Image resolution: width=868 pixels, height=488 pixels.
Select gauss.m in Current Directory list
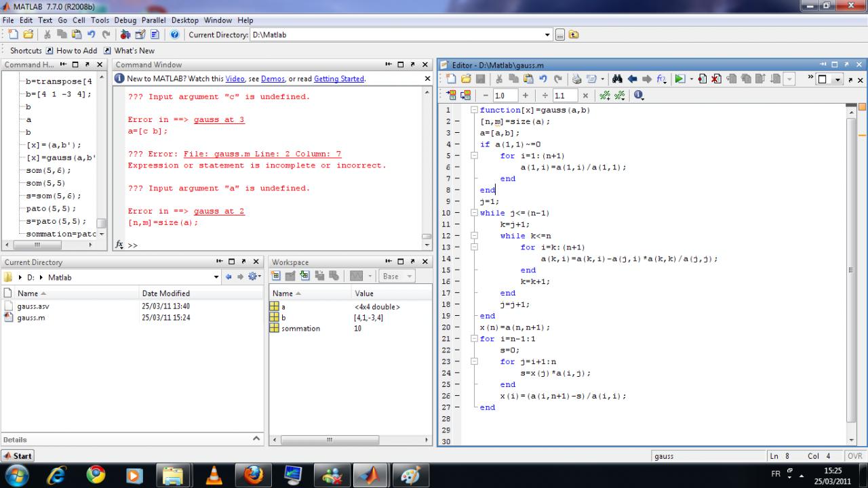pyautogui.click(x=31, y=317)
